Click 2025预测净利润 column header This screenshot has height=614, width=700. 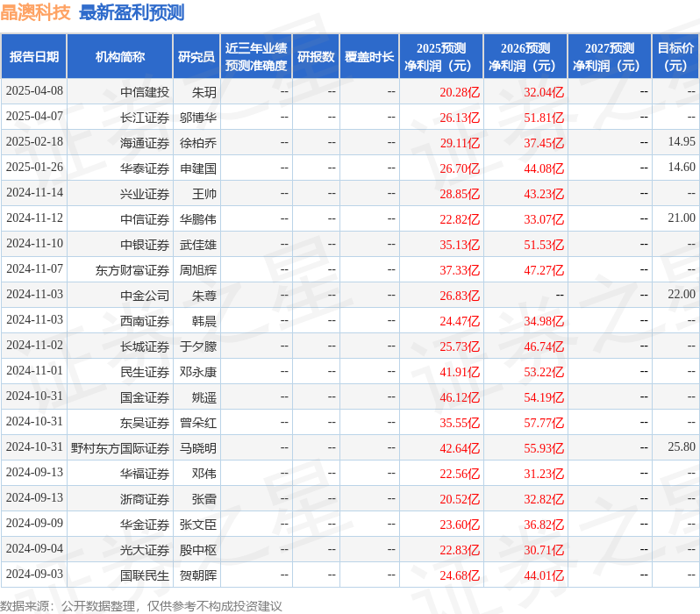click(441, 57)
